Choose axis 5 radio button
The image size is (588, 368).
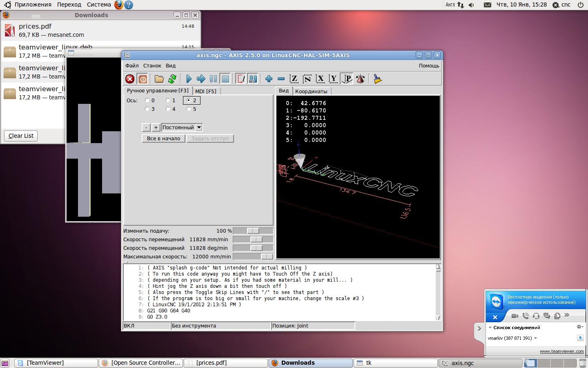pos(189,109)
